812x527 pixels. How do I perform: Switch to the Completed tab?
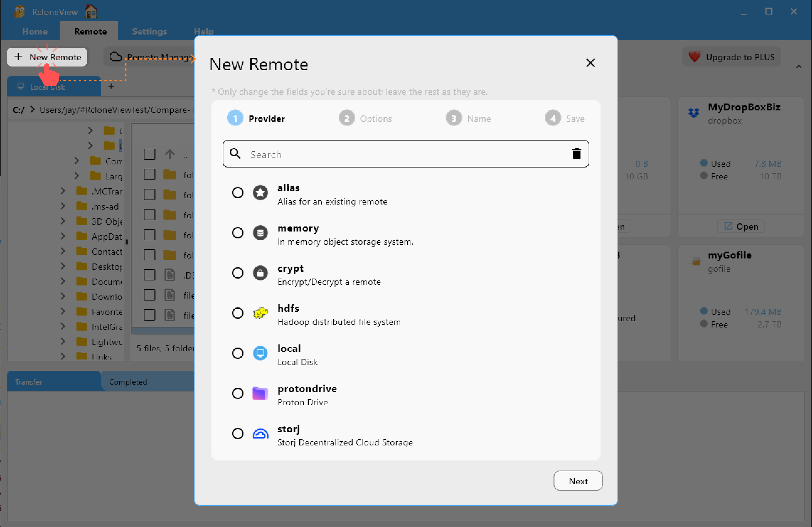click(147, 381)
